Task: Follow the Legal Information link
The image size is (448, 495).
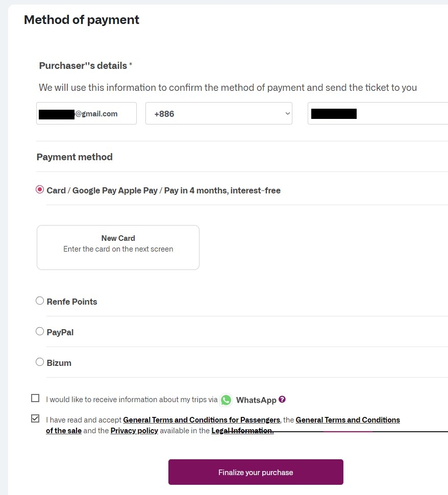Action: click(x=242, y=431)
